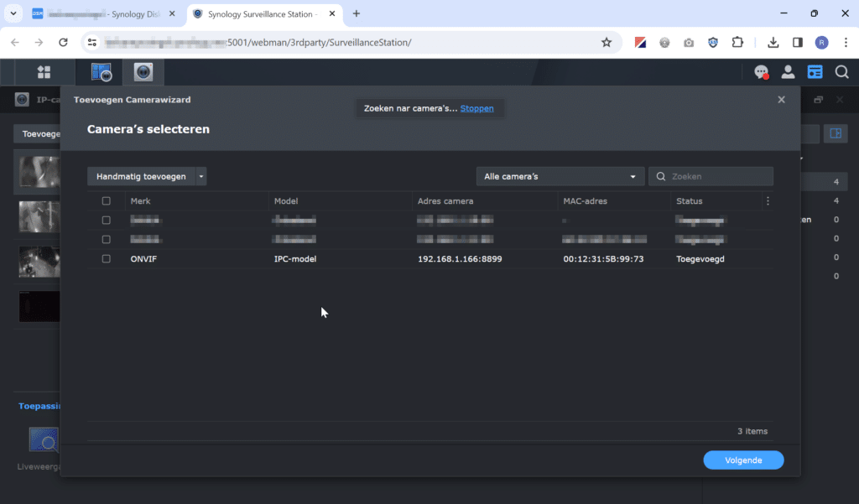Click the magnifier search icon in top bar
Viewport: 859px width, 504px height.
point(841,72)
